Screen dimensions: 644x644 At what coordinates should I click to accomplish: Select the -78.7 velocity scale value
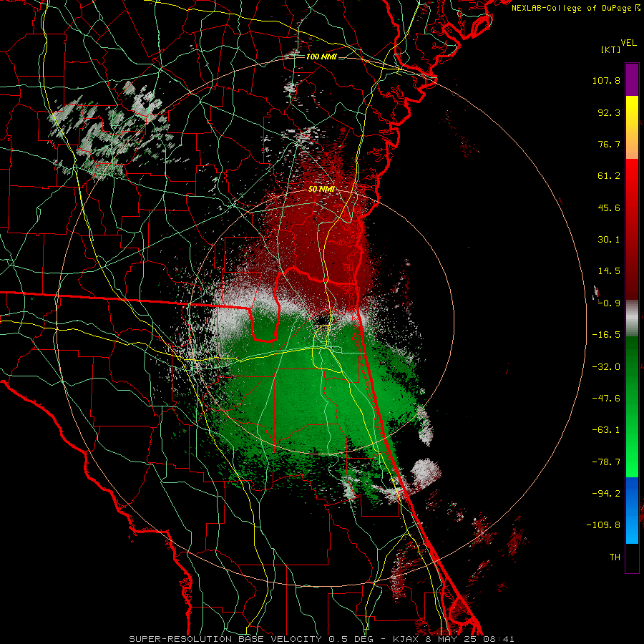[x=606, y=462]
